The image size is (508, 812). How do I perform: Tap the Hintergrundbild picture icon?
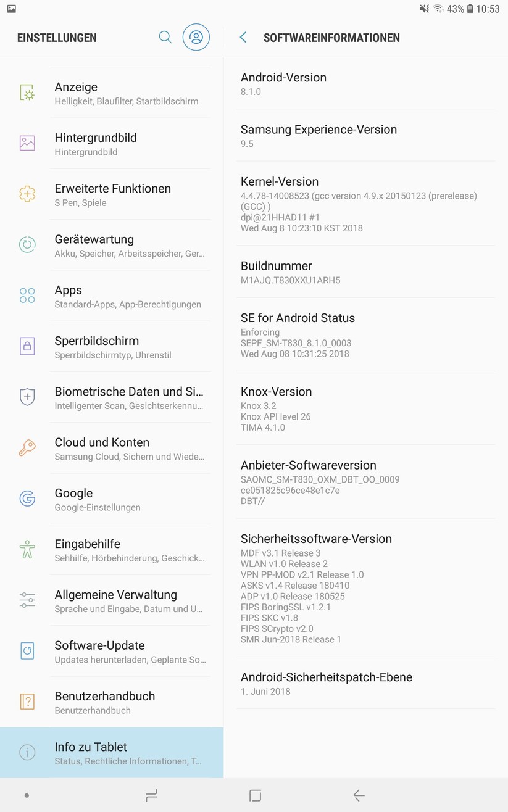[27, 143]
